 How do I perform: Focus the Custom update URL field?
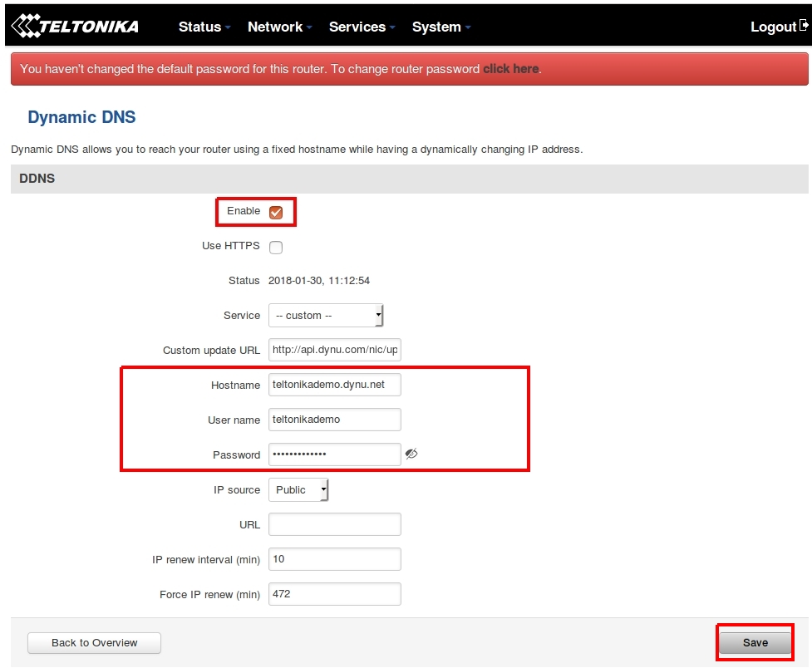pos(334,351)
